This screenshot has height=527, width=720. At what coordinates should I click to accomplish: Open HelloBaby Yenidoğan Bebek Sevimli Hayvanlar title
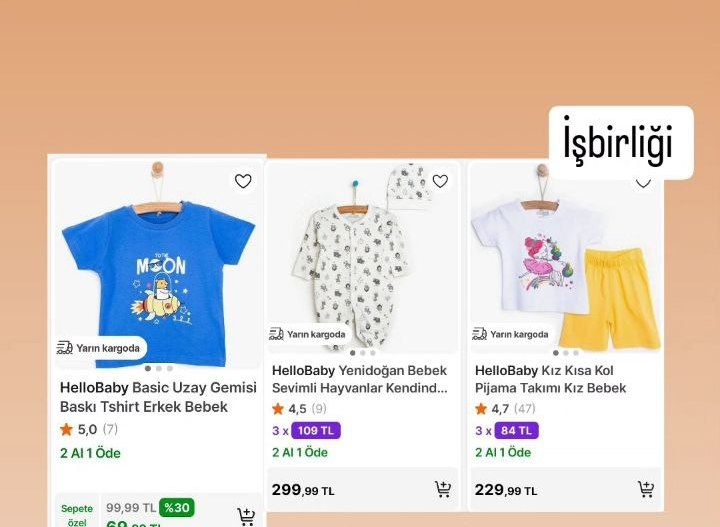coord(360,379)
